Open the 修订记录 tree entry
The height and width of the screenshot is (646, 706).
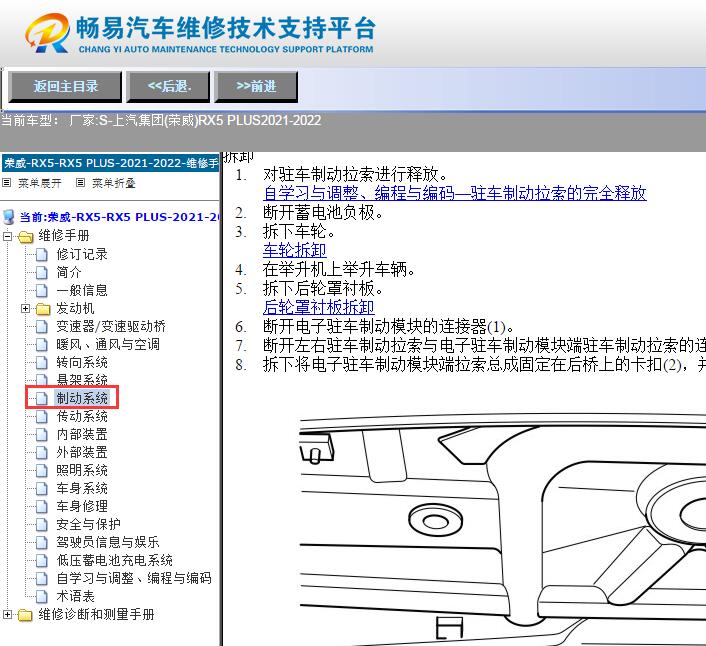[82, 254]
